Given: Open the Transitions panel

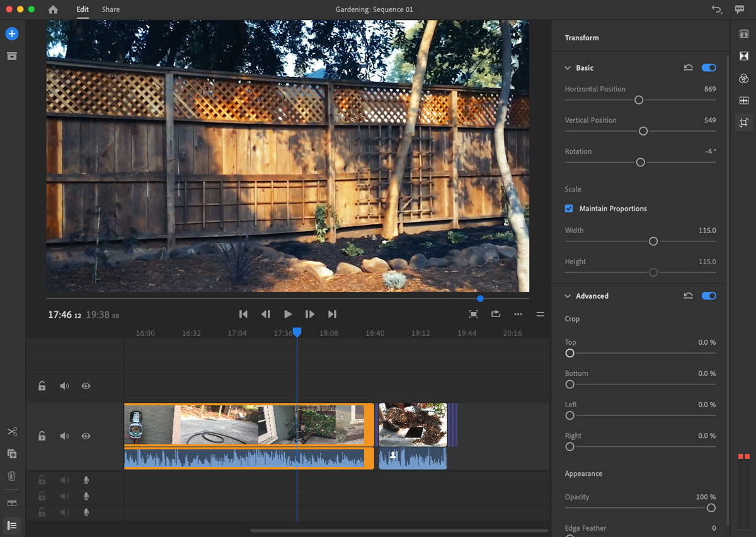Looking at the screenshot, I should click(x=743, y=56).
